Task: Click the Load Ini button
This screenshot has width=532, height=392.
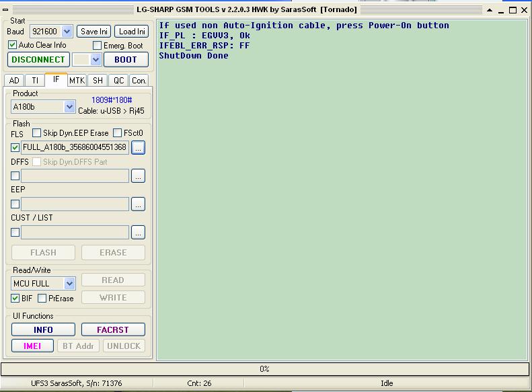Action: (x=132, y=32)
